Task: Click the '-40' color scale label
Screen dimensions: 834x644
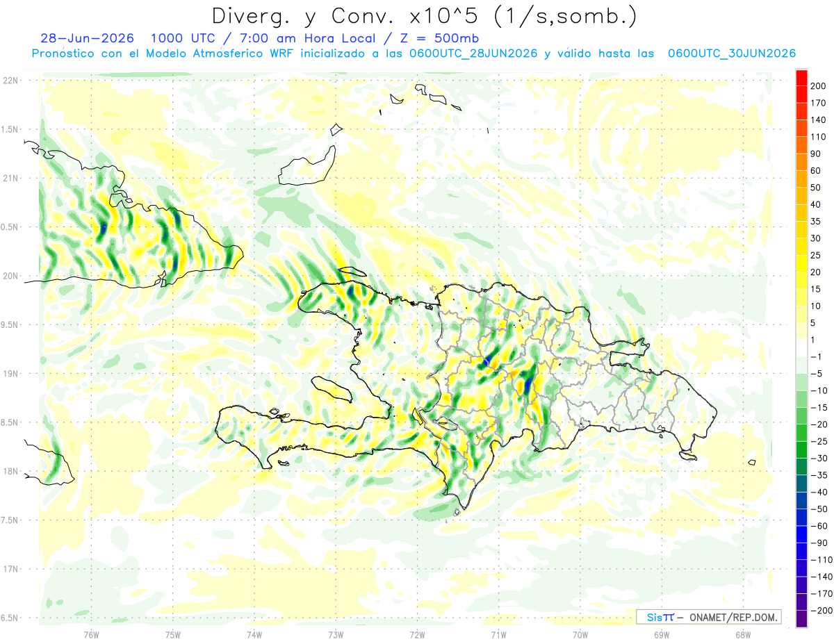Action: coord(819,493)
